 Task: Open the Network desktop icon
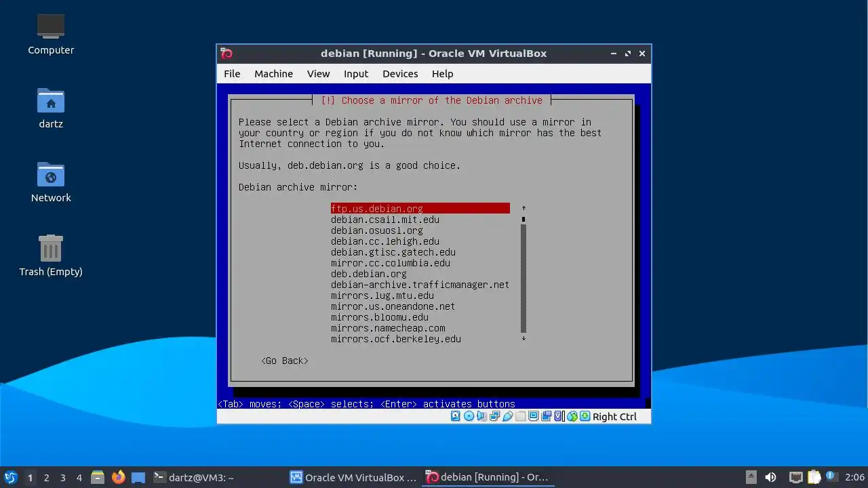click(51, 181)
